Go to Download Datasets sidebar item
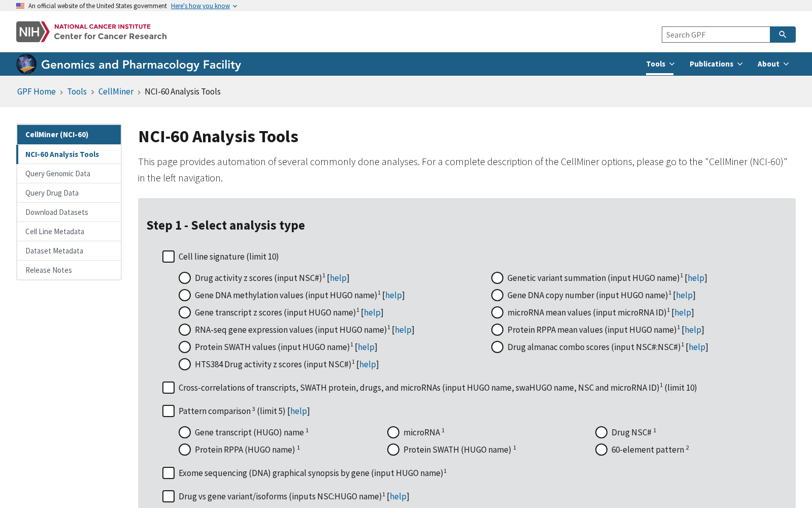The image size is (812, 508). click(x=69, y=212)
